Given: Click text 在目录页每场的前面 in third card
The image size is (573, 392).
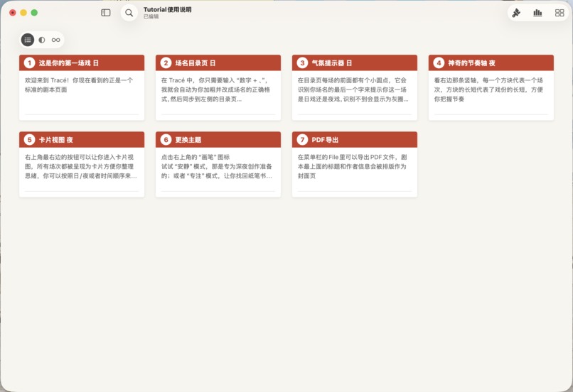Looking at the screenshot, I should 324,80.
